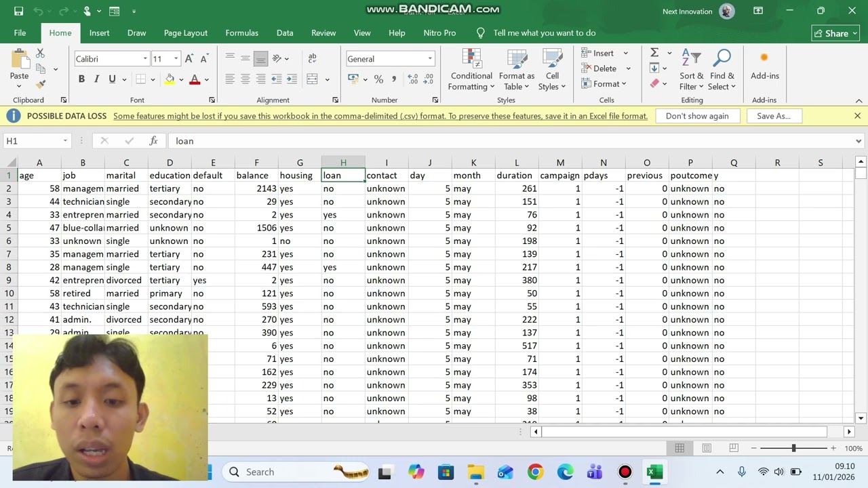Switch to the Formulas tab
Screen dimensions: 868x488
tap(241, 33)
